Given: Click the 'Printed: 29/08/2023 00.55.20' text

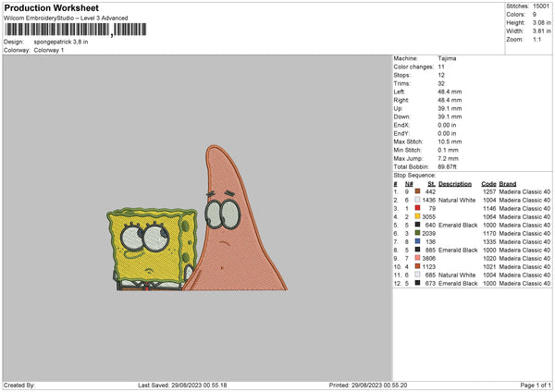Looking at the screenshot, I should pos(368,386).
